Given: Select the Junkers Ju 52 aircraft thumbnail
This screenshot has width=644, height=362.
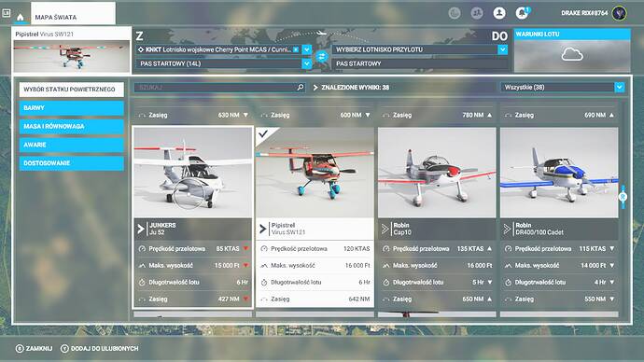Looking at the screenshot, I should (x=193, y=173).
